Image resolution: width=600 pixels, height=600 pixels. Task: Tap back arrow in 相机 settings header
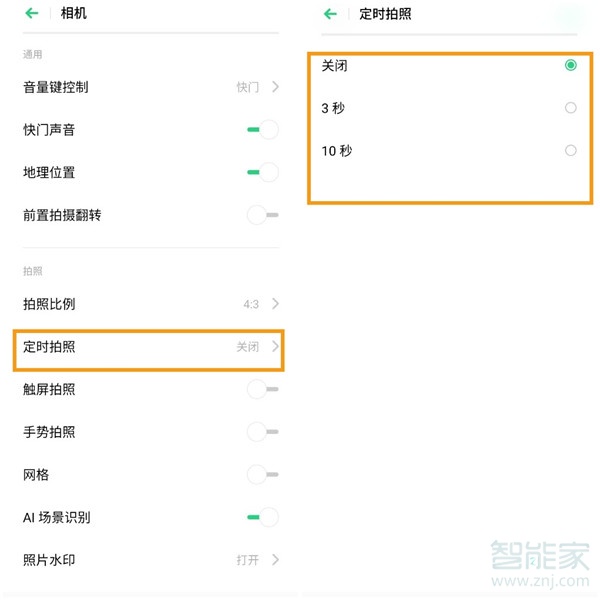click(x=32, y=14)
